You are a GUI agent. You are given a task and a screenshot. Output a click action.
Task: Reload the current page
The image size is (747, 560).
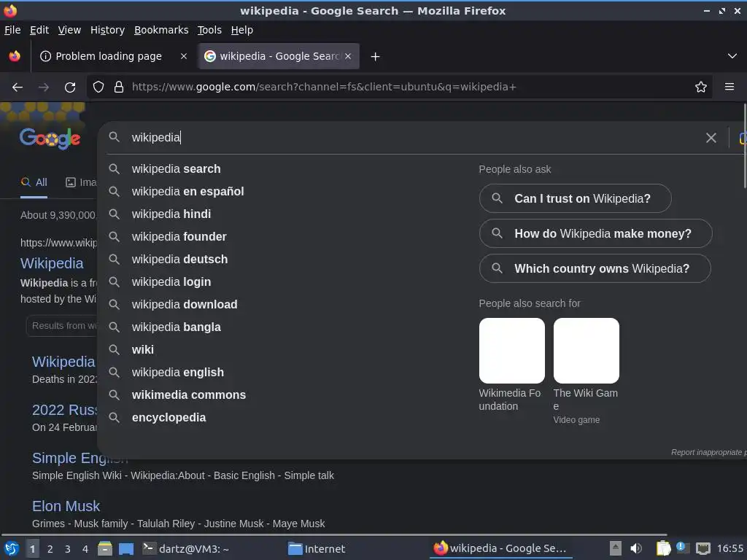point(70,87)
